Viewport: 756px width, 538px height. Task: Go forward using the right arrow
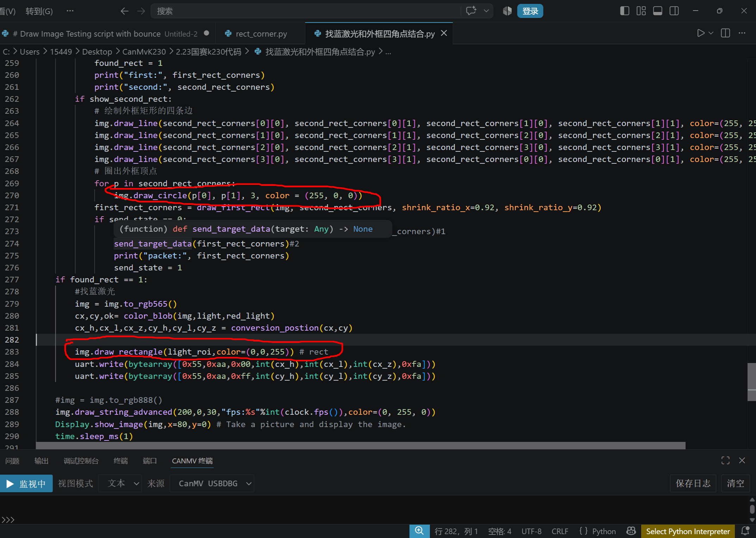(141, 11)
